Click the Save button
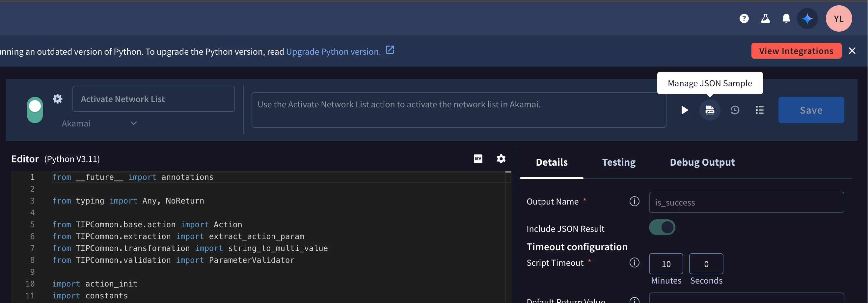This screenshot has width=868, height=303. coord(811,110)
